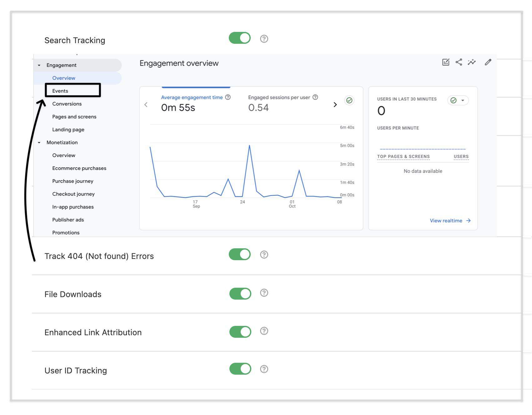Turn off File Downloads toggle
Viewport: 532px width, 415px height.
click(x=240, y=294)
